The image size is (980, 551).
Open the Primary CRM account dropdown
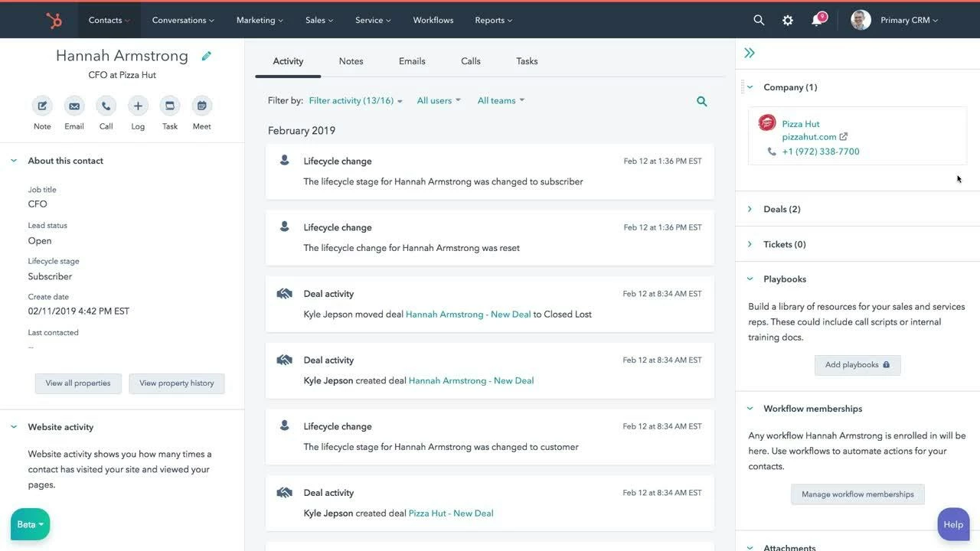[x=909, y=21]
